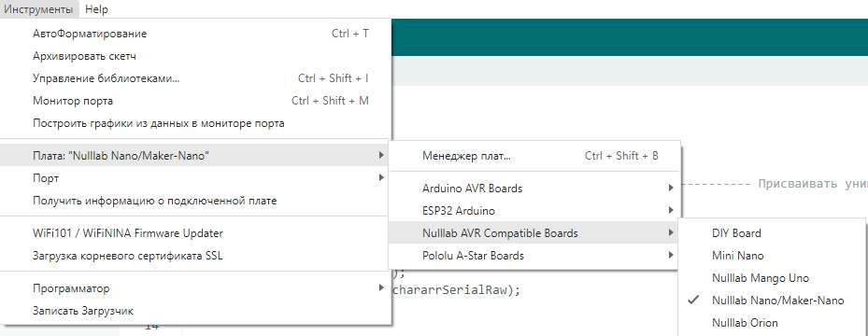Expand the Порт submenu arrow
Screen dimensions: 868x336
point(381,178)
